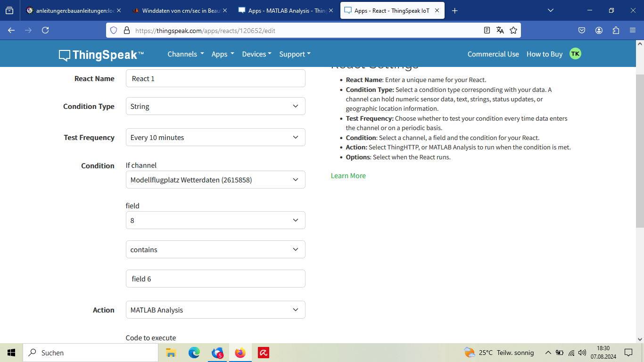The height and width of the screenshot is (362, 644).
Task: Open the Test Frequency dropdown
Action: pyautogui.click(x=215, y=138)
